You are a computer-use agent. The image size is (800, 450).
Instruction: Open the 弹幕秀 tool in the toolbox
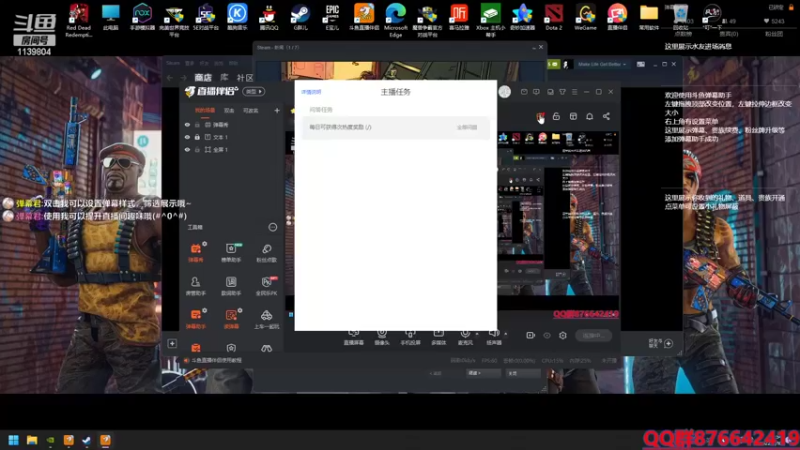click(195, 252)
